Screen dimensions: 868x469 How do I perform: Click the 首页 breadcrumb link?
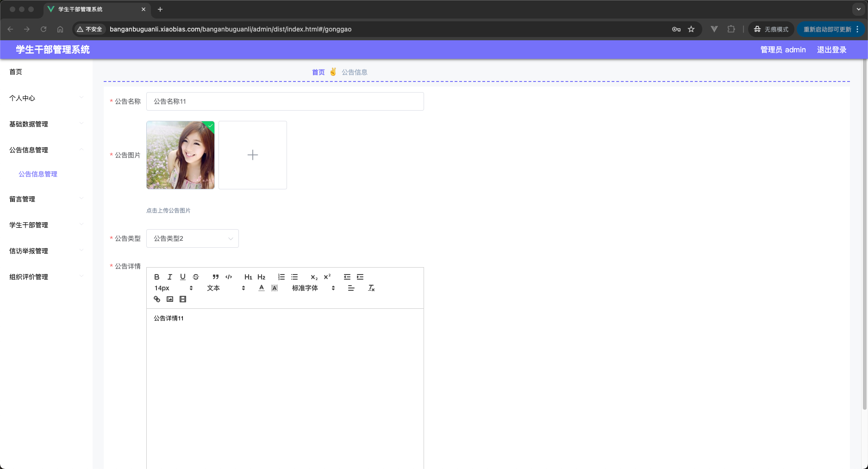click(318, 72)
